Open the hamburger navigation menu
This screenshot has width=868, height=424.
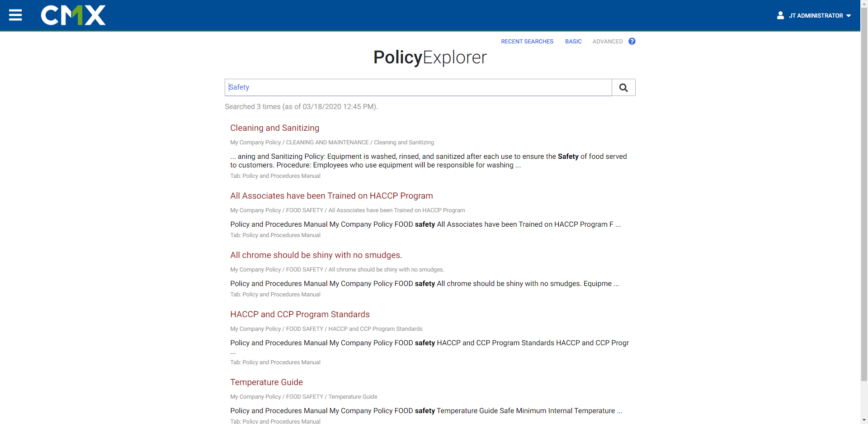coord(15,15)
